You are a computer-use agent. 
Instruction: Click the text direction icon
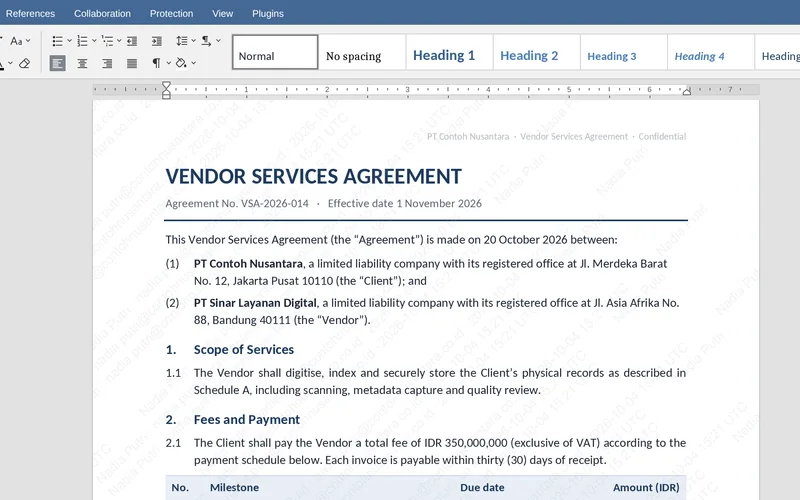click(x=206, y=41)
